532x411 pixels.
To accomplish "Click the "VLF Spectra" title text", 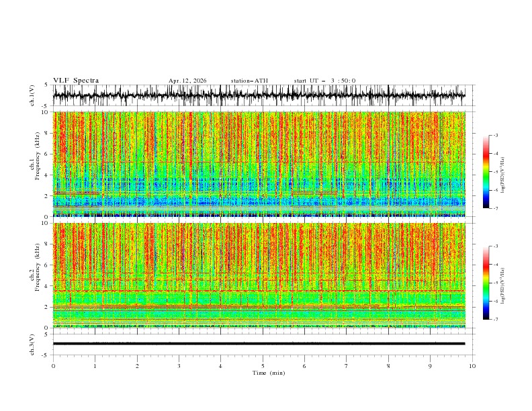I will 76,81.
